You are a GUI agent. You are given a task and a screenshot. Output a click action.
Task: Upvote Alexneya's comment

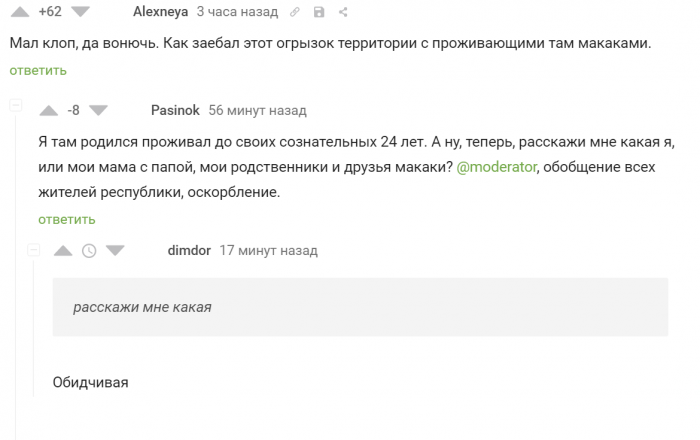(x=20, y=12)
